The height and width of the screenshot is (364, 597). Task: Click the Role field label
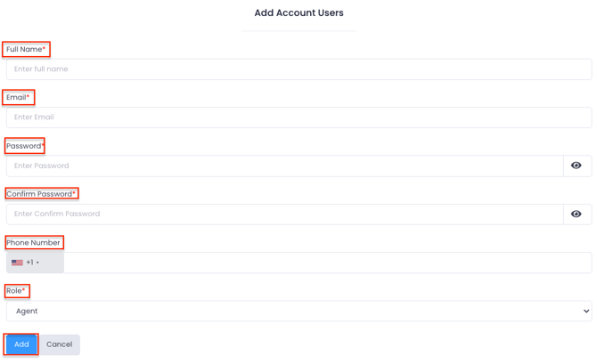point(16,291)
